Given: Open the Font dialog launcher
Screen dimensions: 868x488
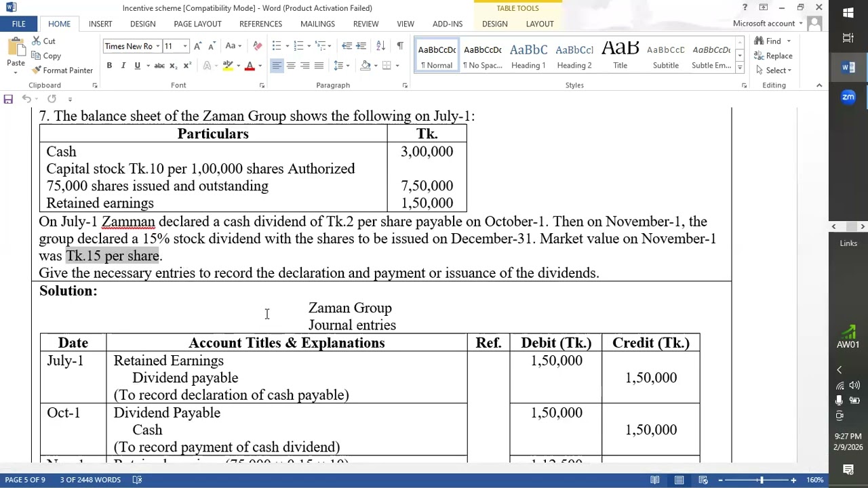Looking at the screenshot, I should pyautogui.click(x=262, y=85).
